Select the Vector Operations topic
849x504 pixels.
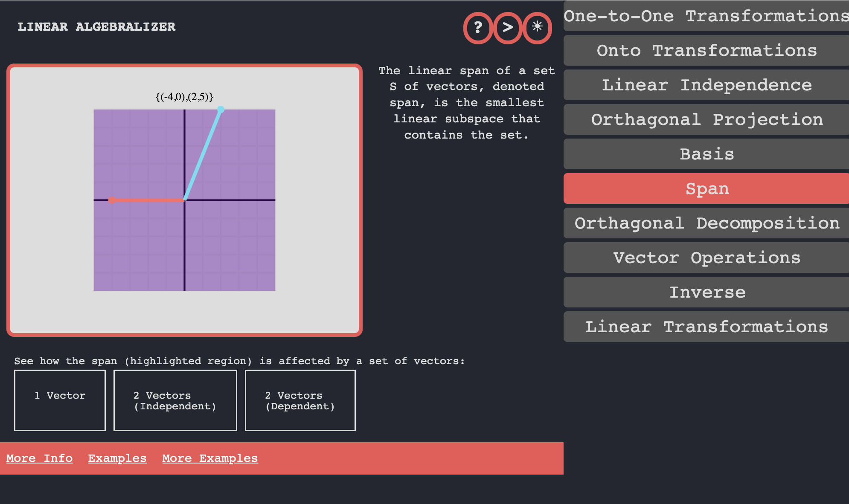[706, 258]
